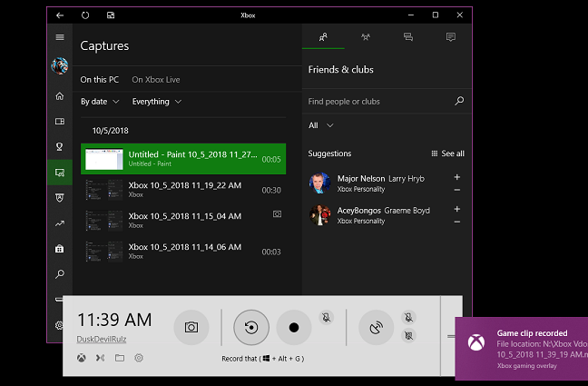Open the profile avatar in sidebar
The width and height of the screenshot is (588, 386).
60,66
